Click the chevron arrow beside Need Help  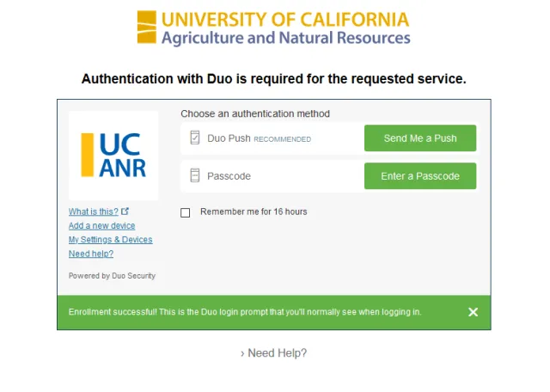point(242,354)
